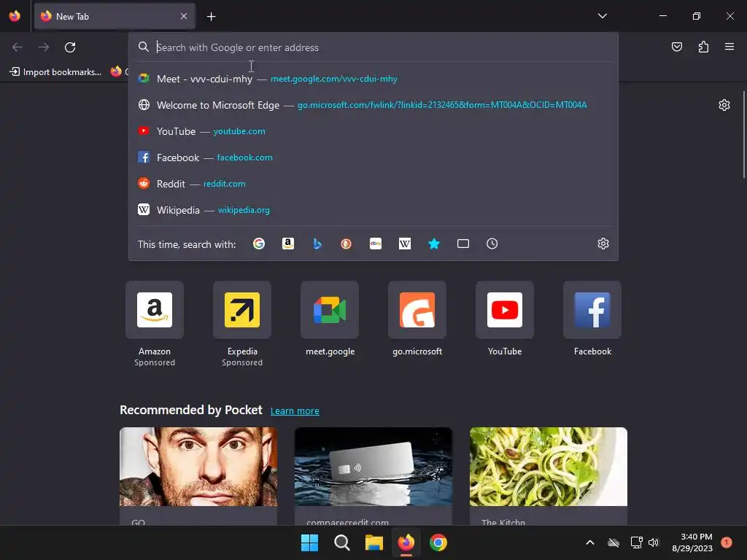
Task: Open Windows taskbar Search
Action: (x=342, y=542)
